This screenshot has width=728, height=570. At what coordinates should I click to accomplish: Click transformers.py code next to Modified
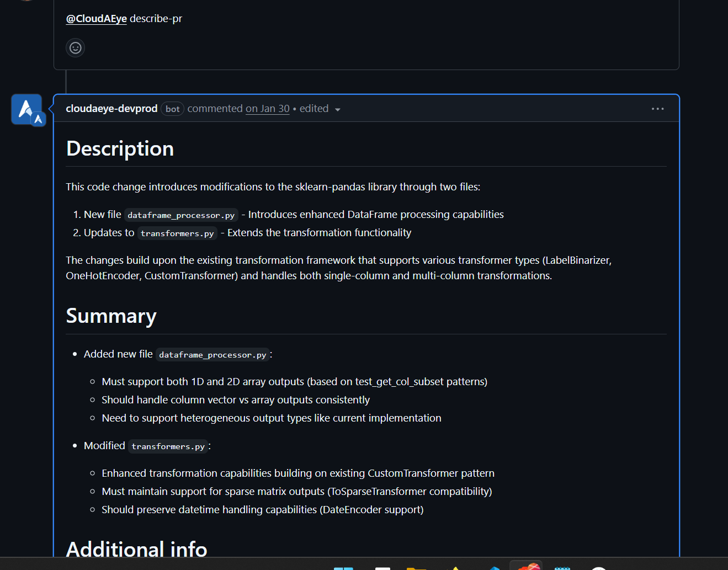tap(168, 446)
